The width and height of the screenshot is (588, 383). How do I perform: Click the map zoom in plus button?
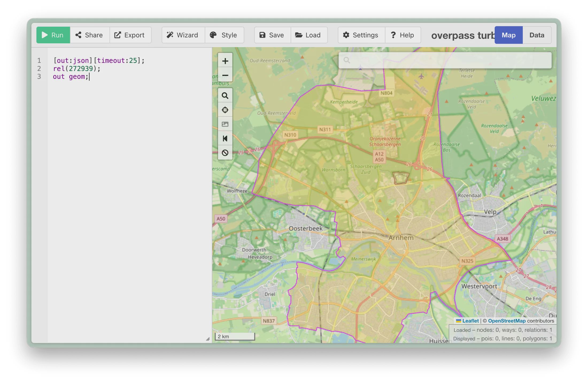[x=225, y=61]
